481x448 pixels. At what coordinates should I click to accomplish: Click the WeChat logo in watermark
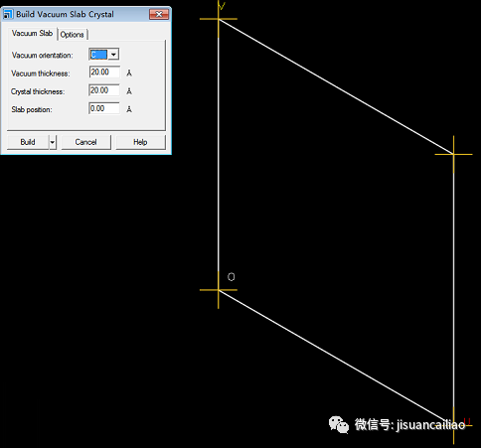(339, 424)
